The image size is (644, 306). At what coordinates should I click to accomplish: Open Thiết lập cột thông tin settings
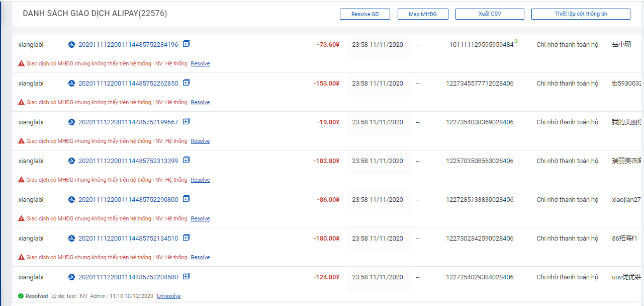pos(580,14)
